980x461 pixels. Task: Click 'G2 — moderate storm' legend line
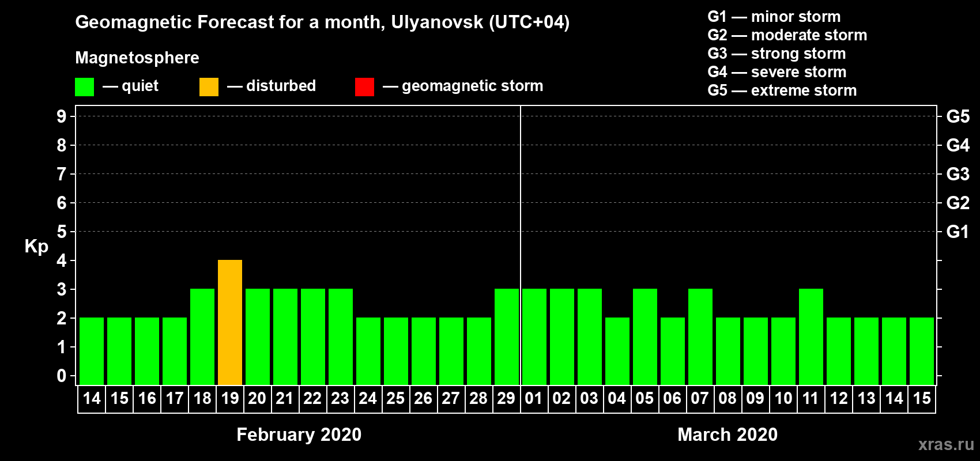click(787, 35)
